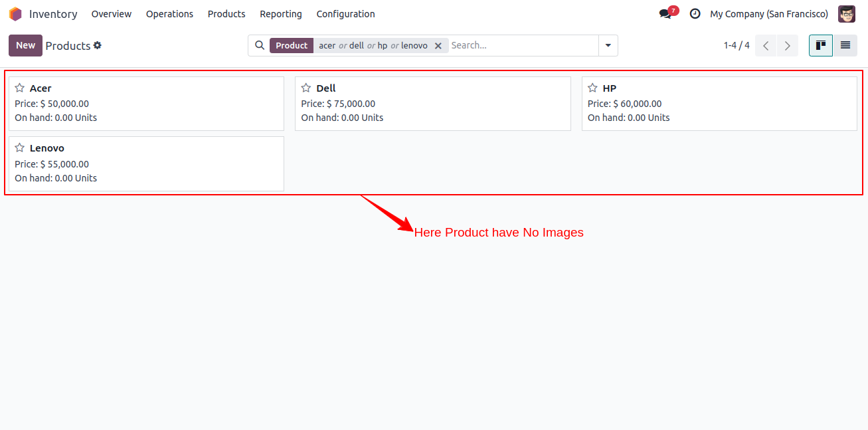Click the New product button
868x430 pixels.
point(25,45)
